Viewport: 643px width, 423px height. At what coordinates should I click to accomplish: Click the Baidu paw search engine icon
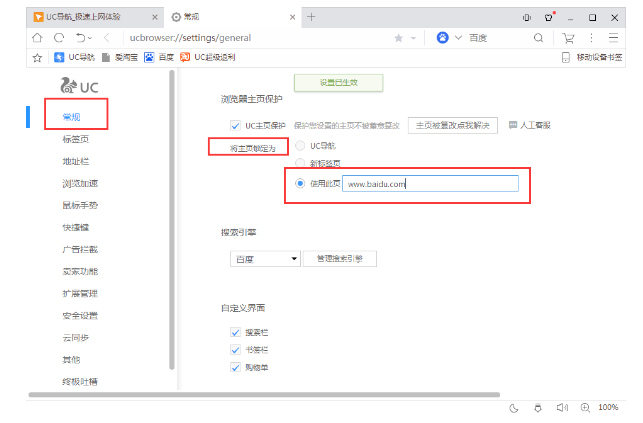442,38
